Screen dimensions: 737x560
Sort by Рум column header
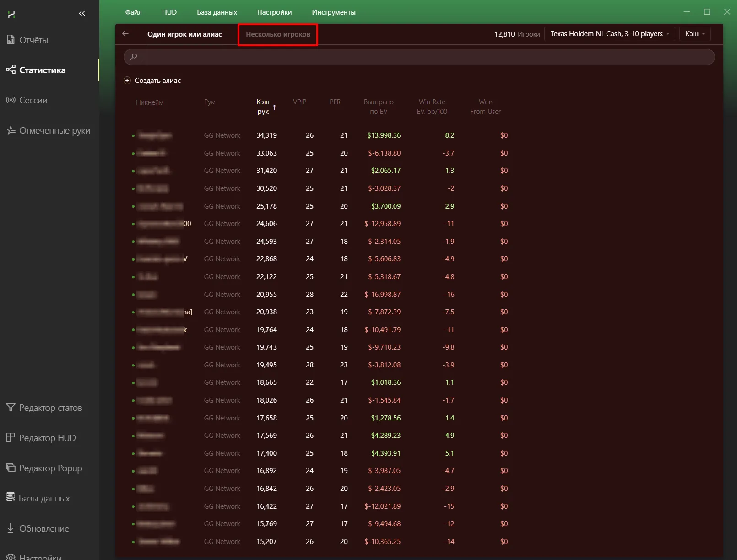coord(210,102)
